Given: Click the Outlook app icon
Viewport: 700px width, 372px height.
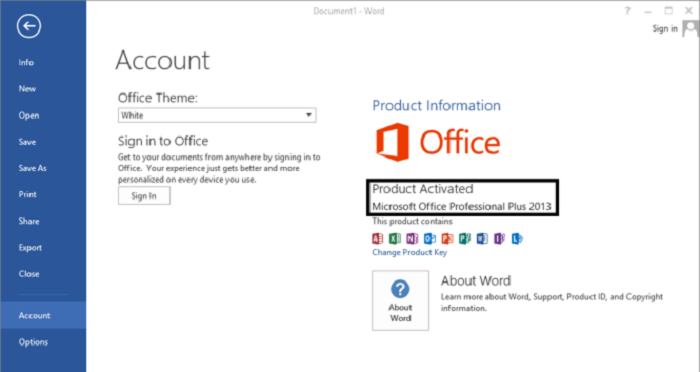Looking at the screenshot, I should [x=429, y=239].
